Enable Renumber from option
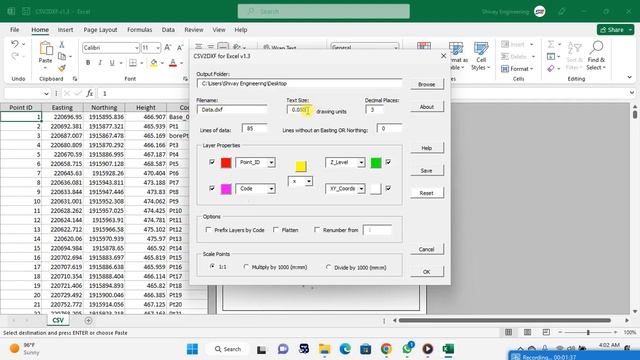The height and width of the screenshot is (360, 640). (317, 230)
